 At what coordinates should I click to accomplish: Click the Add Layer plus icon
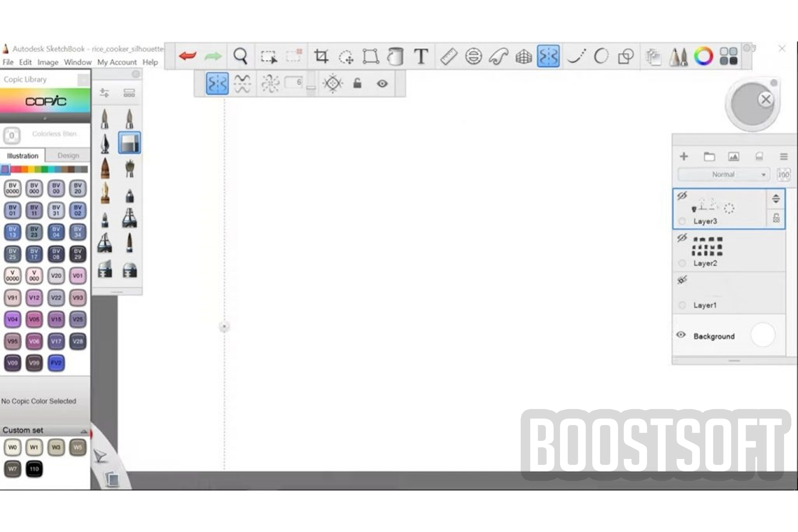[x=684, y=156]
